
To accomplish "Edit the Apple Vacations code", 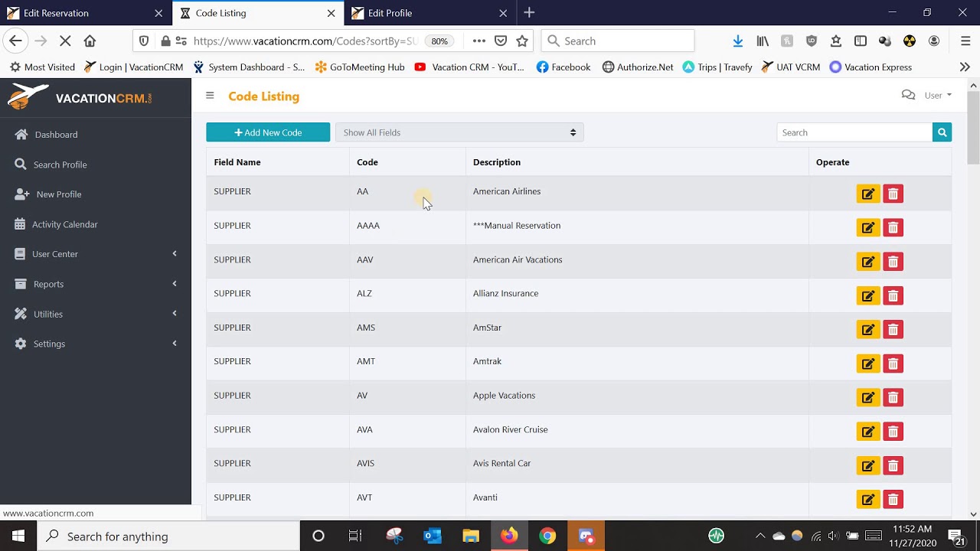I will [868, 397].
